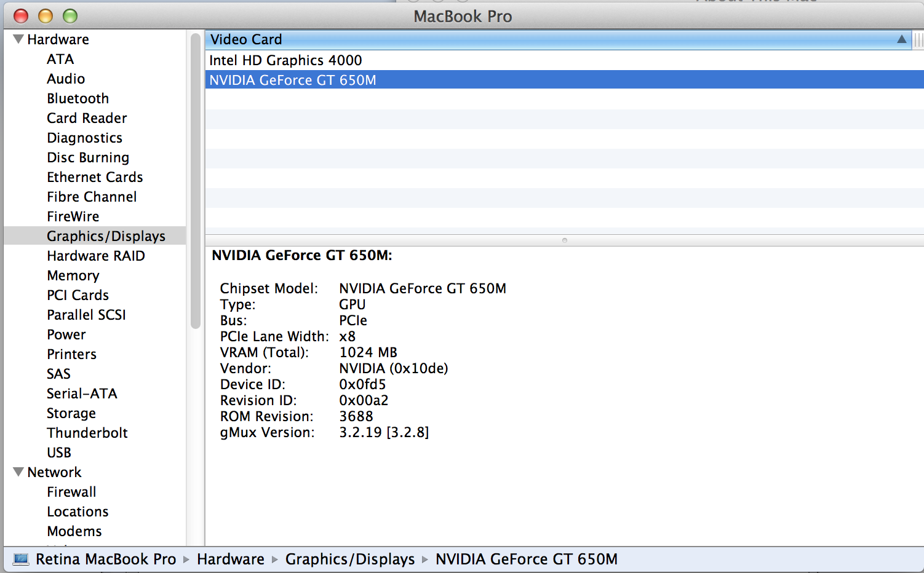Click the Chipset Model value text
Screen dimensions: 924x573
click(x=423, y=288)
